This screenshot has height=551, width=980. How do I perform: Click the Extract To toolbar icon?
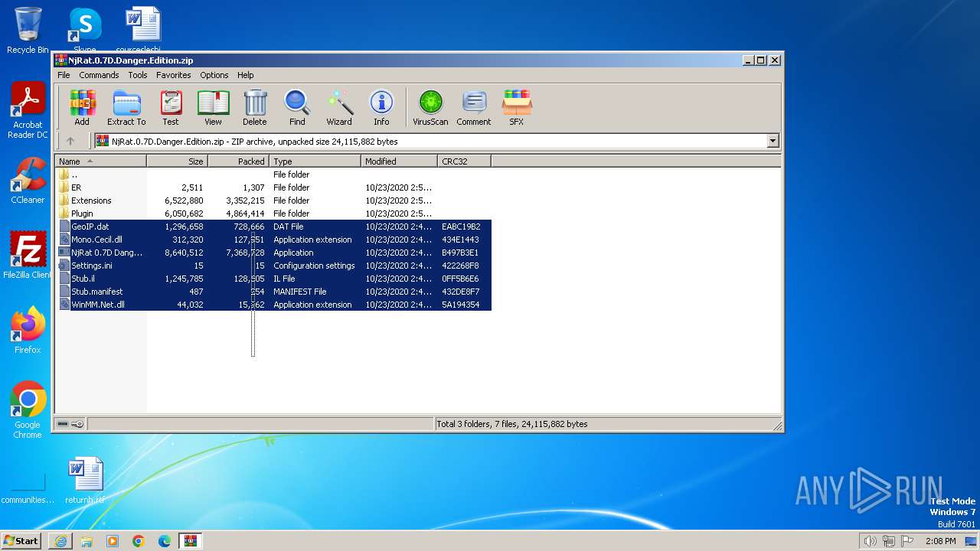(x=126, y=108)
